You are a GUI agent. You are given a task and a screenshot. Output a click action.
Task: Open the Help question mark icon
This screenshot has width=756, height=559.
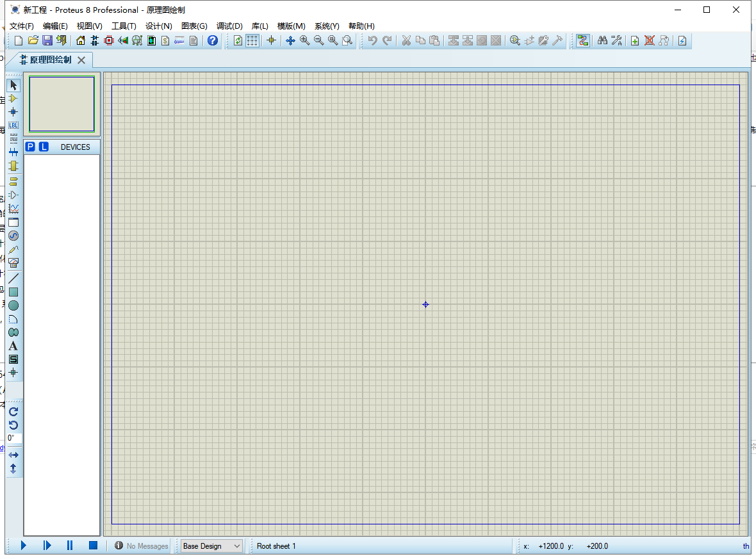coord(213,40)
